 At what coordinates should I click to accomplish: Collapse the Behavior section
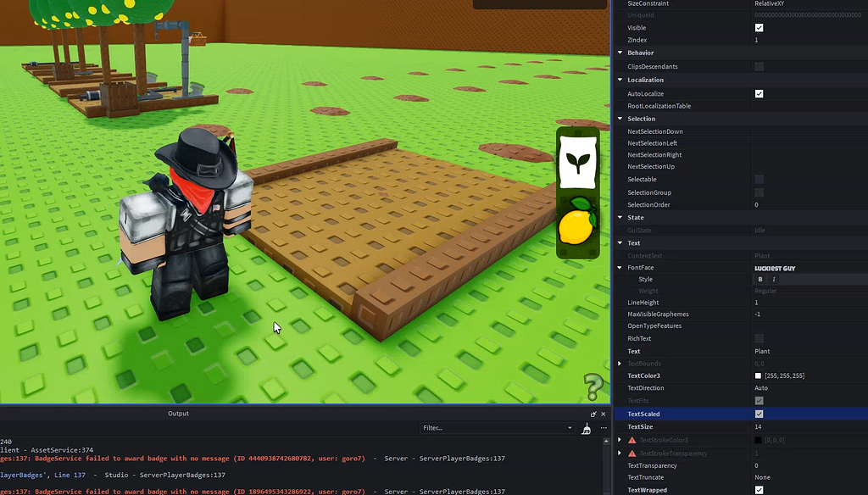click(x=620, y=53)
